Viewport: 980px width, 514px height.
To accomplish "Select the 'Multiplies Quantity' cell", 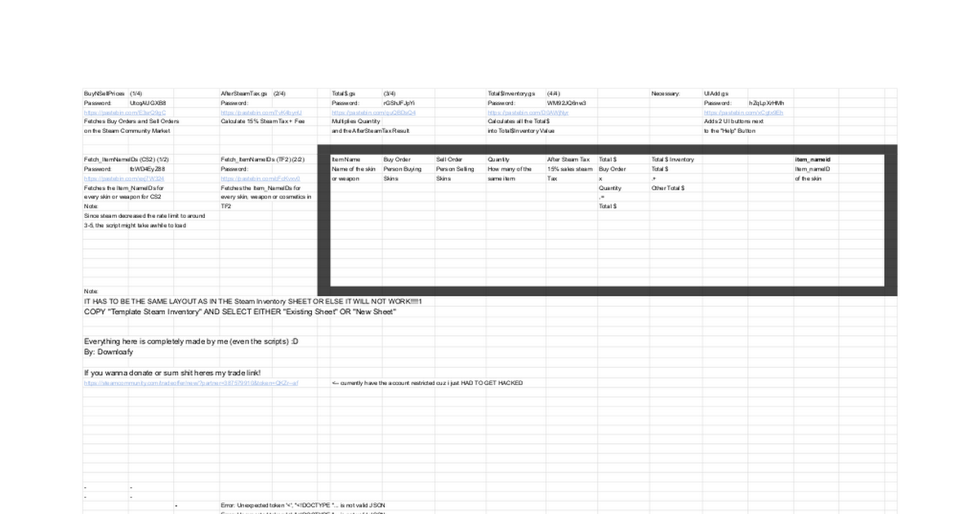I will 356,121.
